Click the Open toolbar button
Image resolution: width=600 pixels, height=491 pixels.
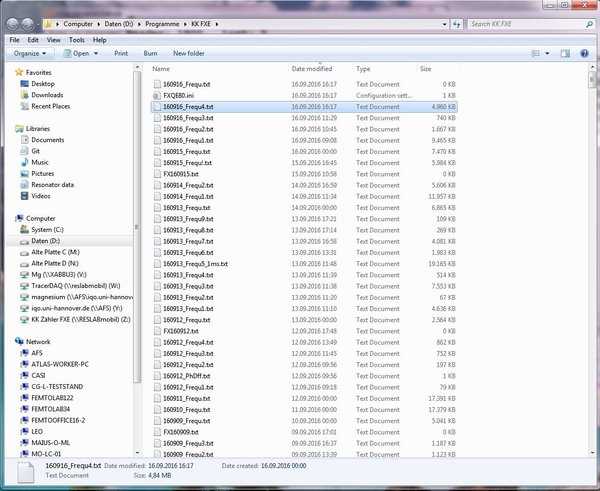(77, 54)
